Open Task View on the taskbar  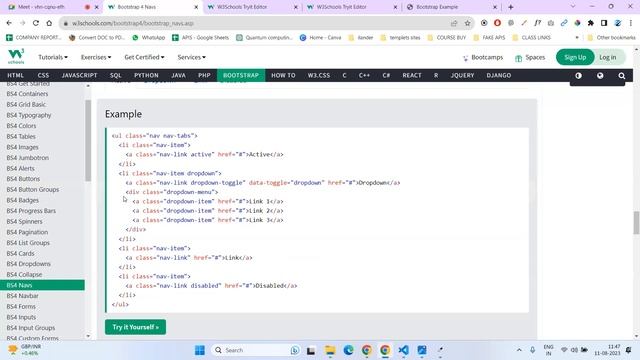[311, 350]
